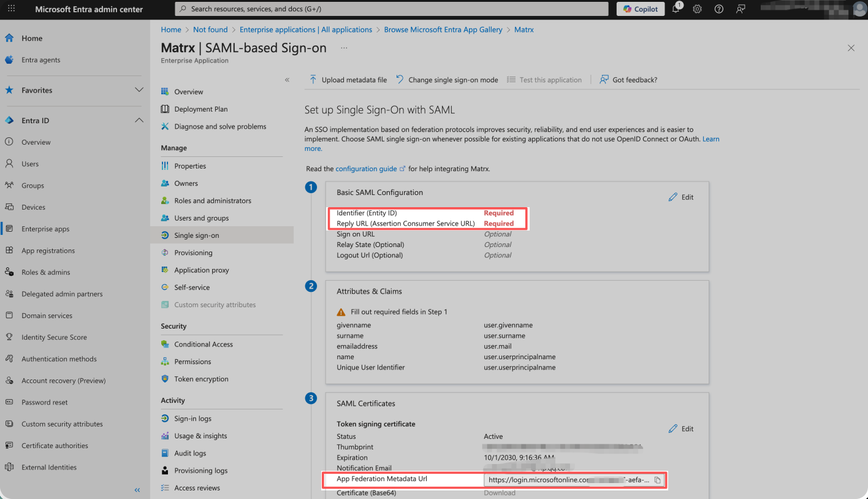Expand the Favorites section
The width and height of the screenshot is (868, 499).
[139, 90]
